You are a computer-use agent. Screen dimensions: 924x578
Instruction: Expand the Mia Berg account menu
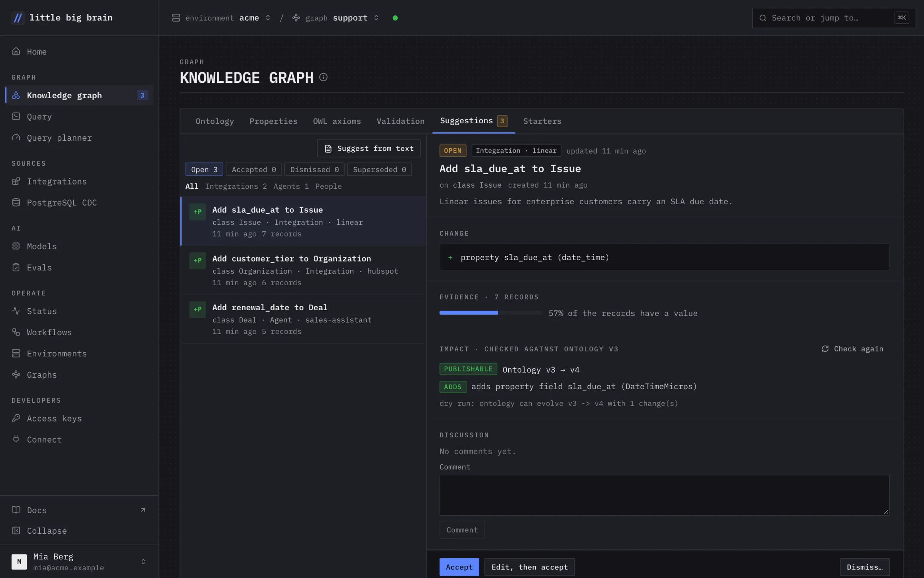[79, 561]
